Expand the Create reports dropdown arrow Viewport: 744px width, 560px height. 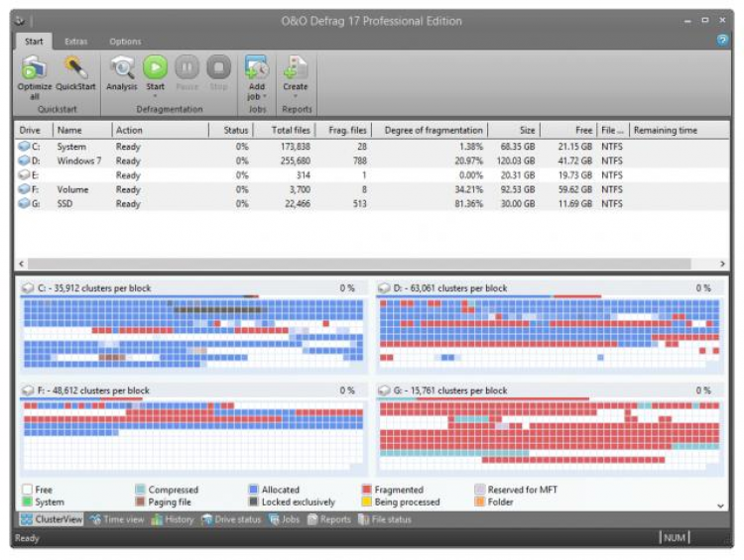[296, 96]
